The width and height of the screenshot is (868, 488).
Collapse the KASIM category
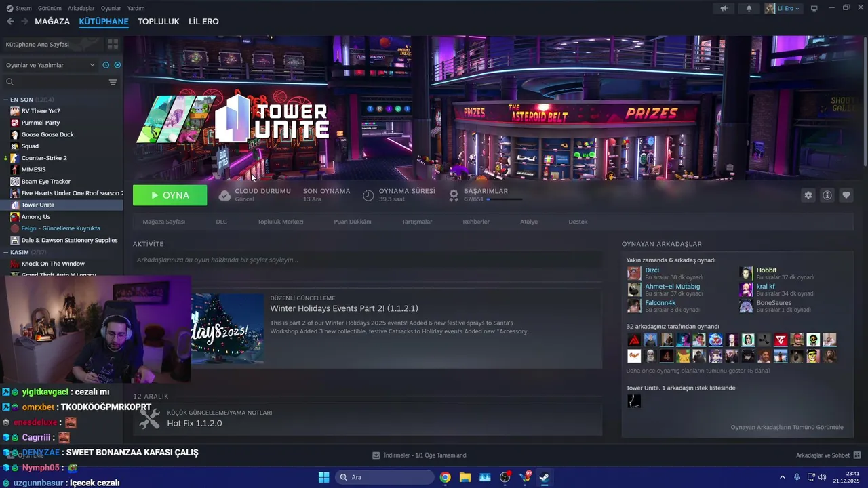point(6,252)
